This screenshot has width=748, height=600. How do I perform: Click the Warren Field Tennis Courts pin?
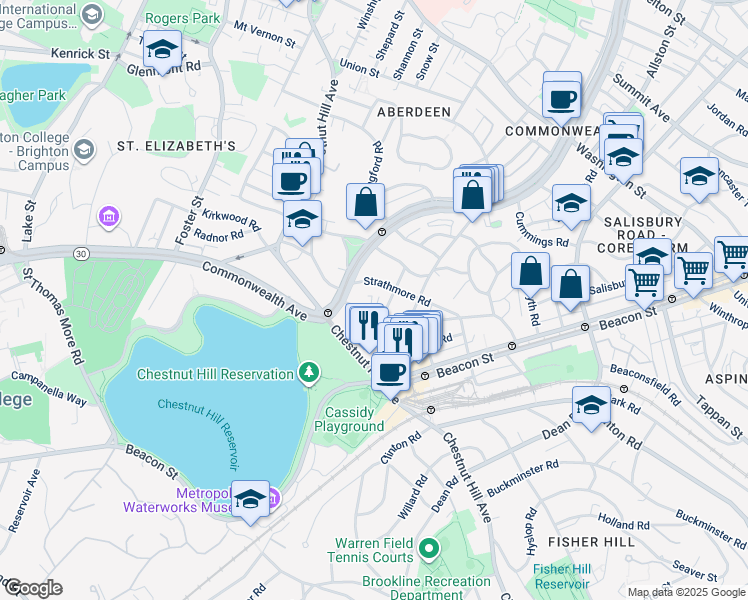[x=429, y=549]
